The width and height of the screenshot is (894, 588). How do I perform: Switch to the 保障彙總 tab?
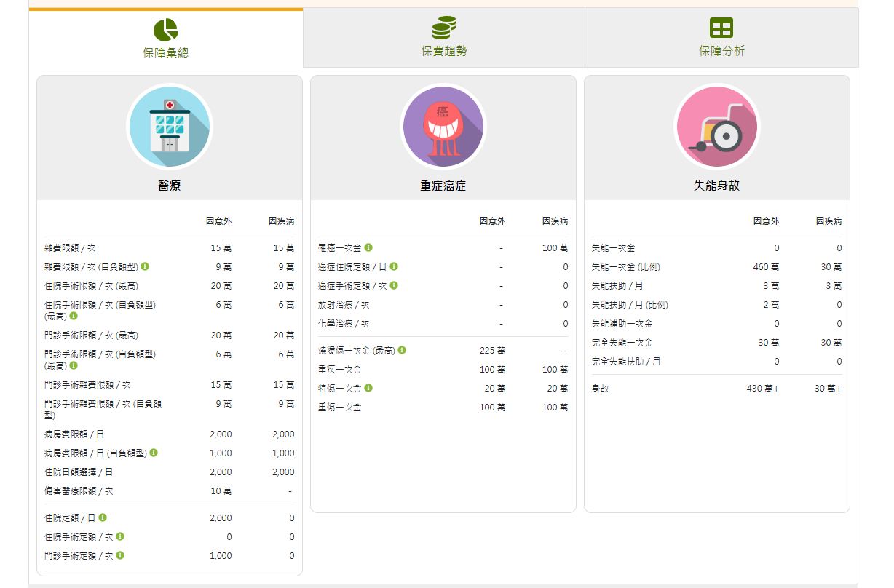pyautogui.click(x=166, y=38)
